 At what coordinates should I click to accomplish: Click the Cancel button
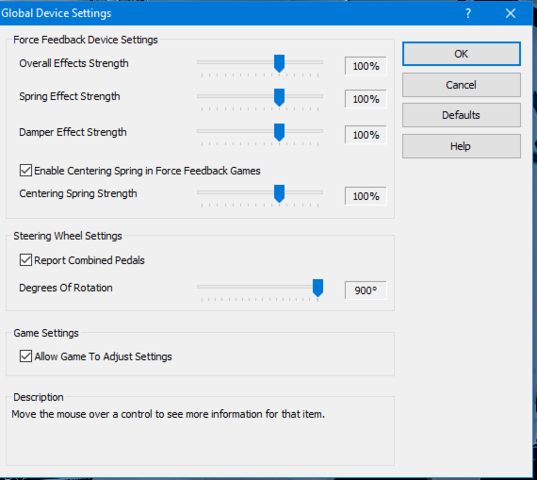point(461,85)
